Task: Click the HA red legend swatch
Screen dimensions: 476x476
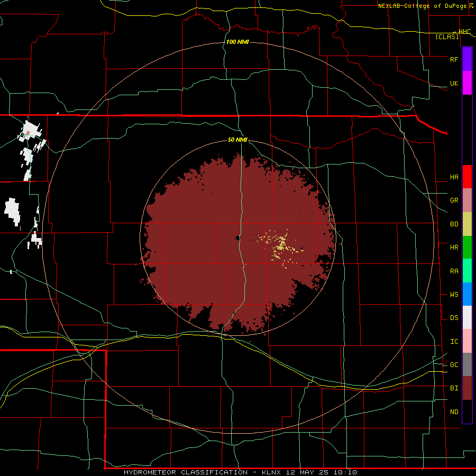Action: pyautogui.click(x=467, y=177)
